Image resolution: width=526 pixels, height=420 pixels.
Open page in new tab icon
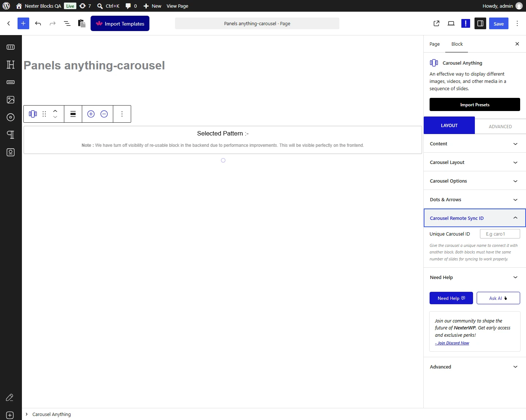click(x=437, y=23)
